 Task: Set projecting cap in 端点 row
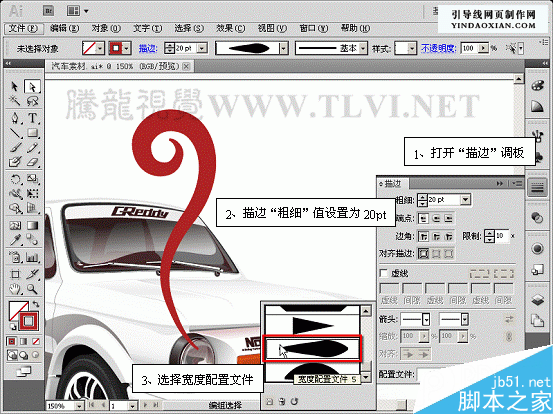pyautogui.click(x=448, y=219)
